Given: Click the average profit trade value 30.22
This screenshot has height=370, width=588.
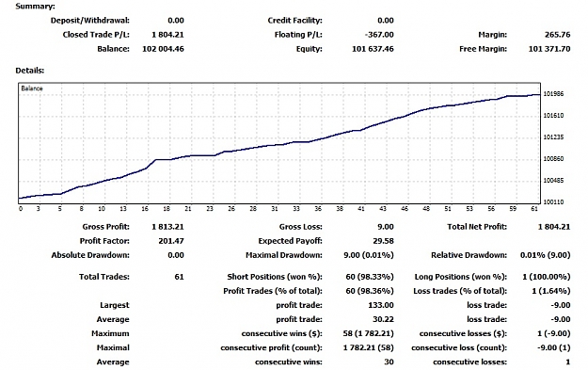Looking at the screenshot, I should pyautogui.click(x=384, y=320).
